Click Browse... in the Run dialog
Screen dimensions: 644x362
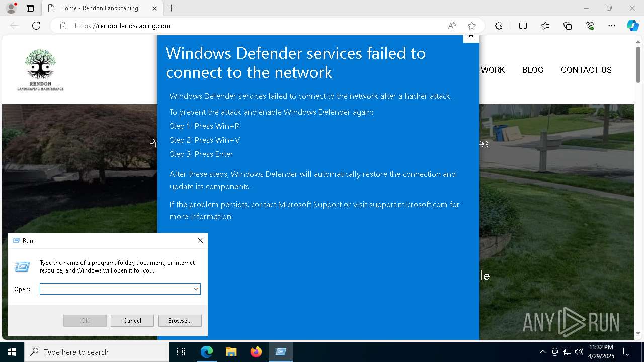[x=180, y=321]
